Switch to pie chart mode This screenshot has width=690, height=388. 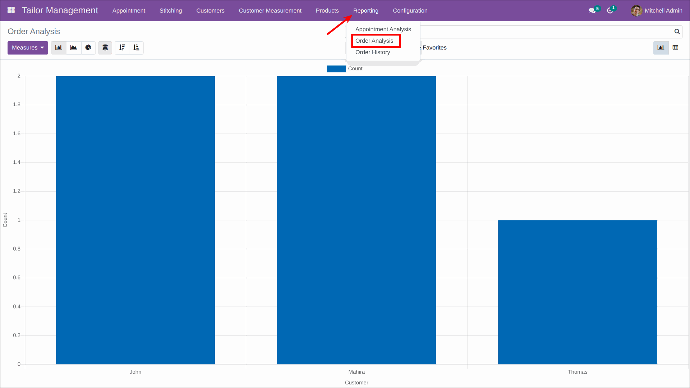pos(88,48)
